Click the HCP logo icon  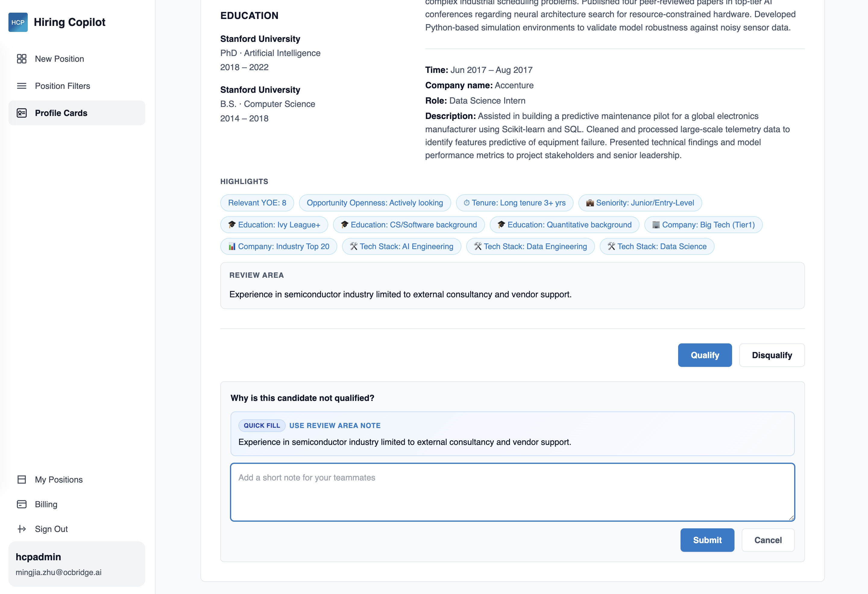click(18, 22)
